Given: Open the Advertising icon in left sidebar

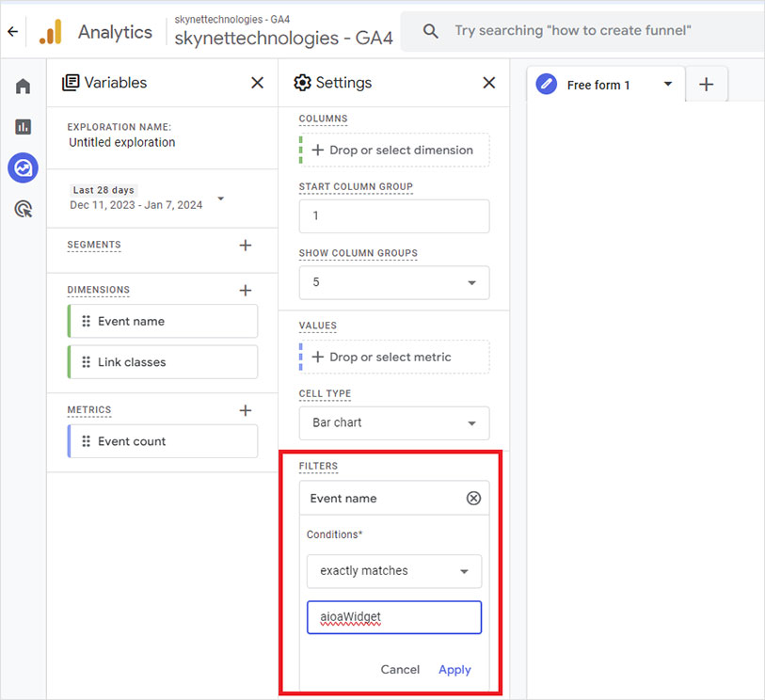Looking at the screenshot, I should point(23,209).
